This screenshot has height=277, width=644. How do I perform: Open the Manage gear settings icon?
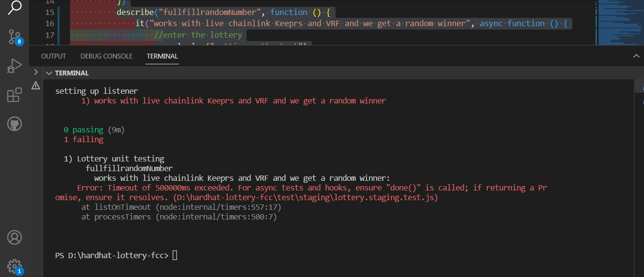15,266
